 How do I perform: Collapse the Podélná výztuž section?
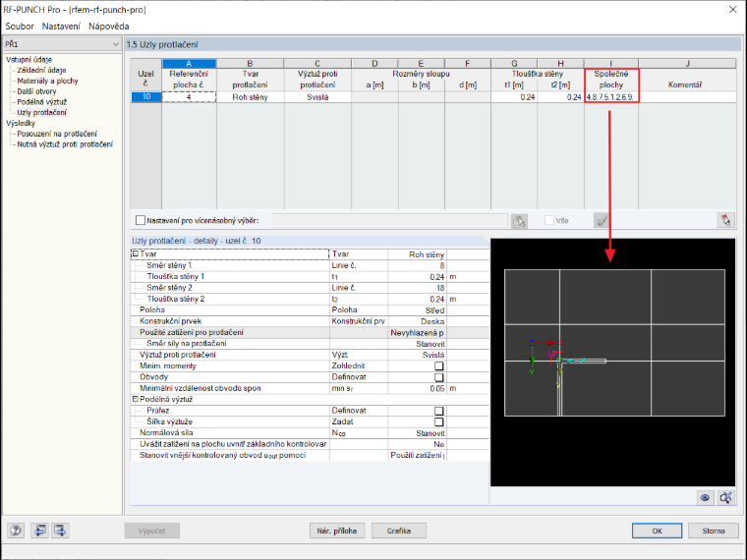coord(136,400)
